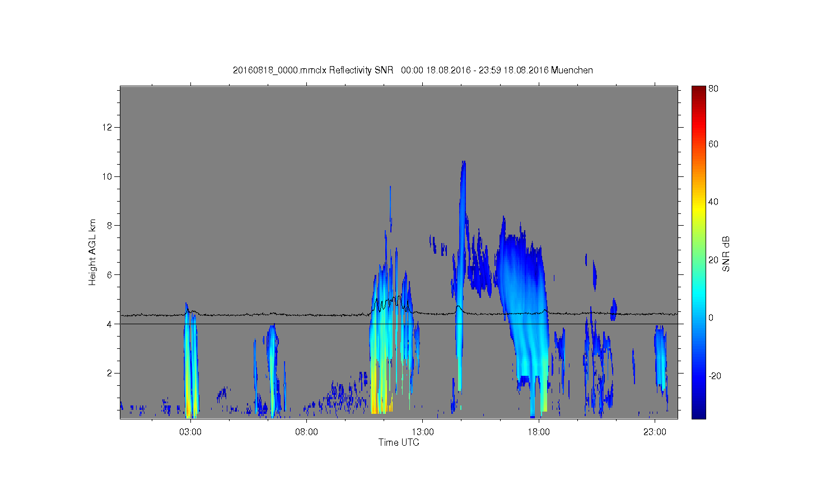Click the "Height AGL km" axis label
The height and width of the screenshot is (504, 840).
pyautogui.click(x=92, y=252)
